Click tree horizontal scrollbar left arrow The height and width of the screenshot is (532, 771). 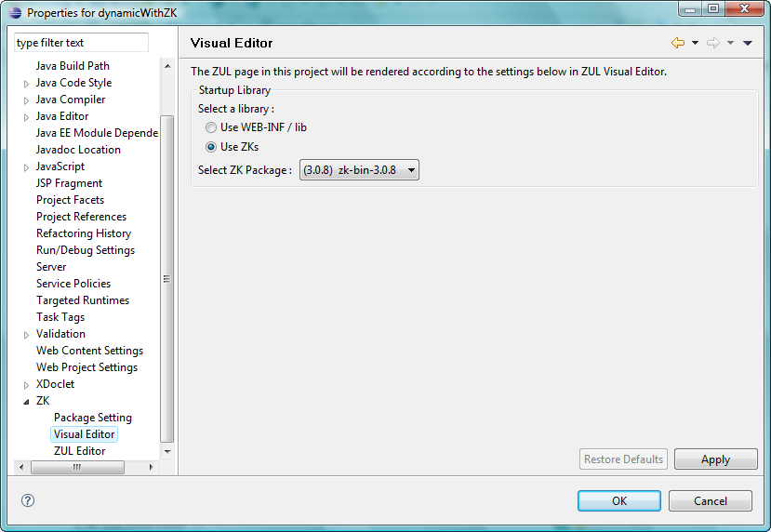(21, 467)
